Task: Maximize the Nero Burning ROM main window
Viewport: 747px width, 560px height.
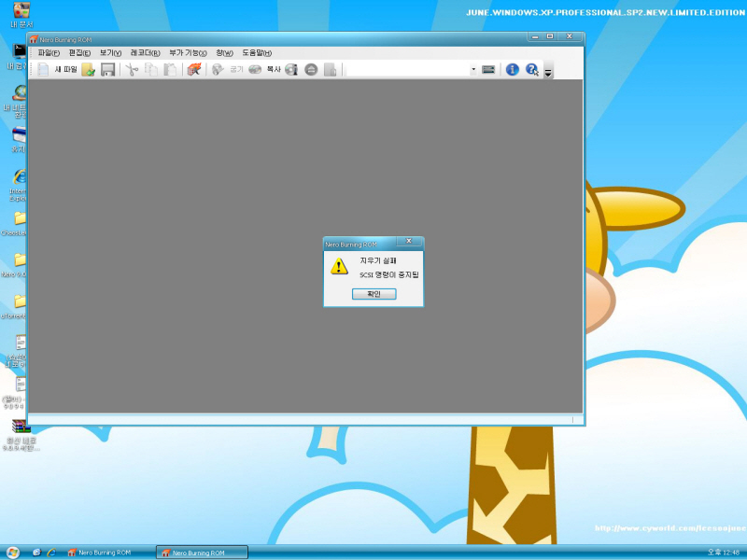Action: (x=550, y=36)
